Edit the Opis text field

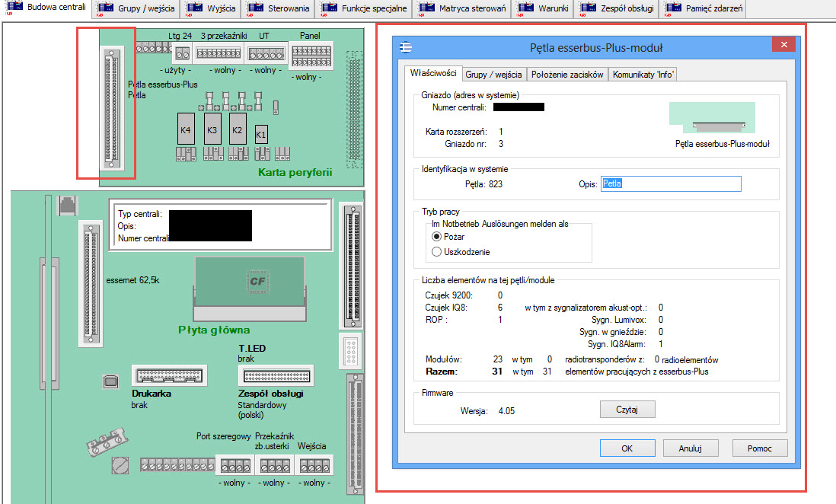[x=670, y=183]
